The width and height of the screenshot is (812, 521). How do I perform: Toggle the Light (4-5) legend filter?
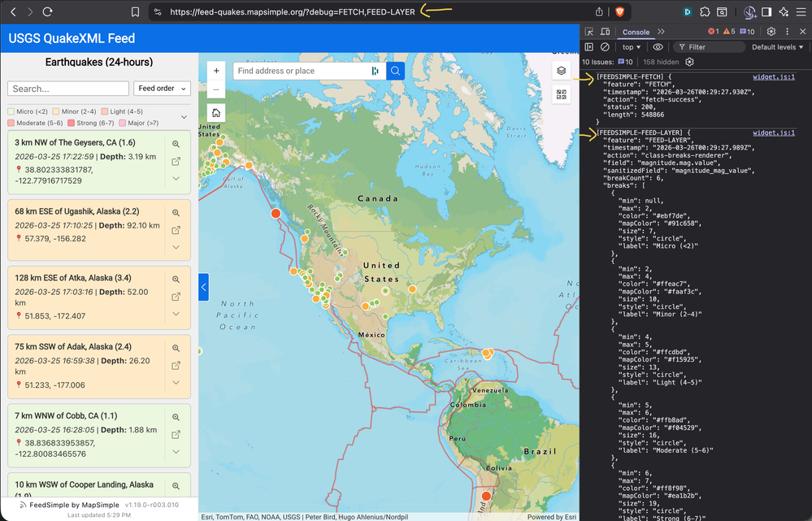[x=122, y=111]
